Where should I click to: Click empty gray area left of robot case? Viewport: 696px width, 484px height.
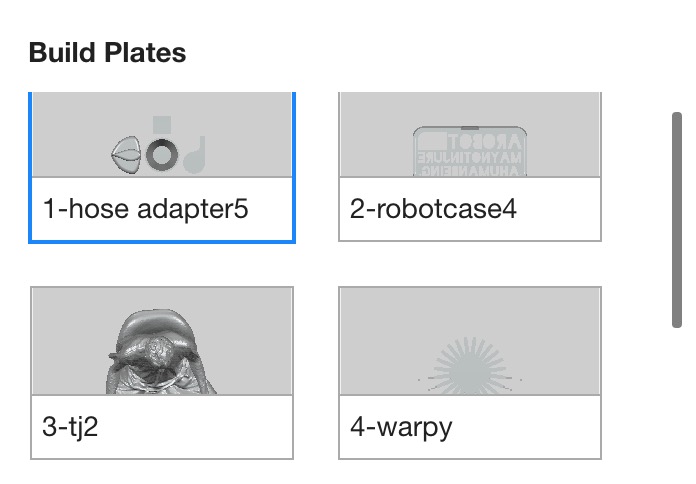pos(375,135)
